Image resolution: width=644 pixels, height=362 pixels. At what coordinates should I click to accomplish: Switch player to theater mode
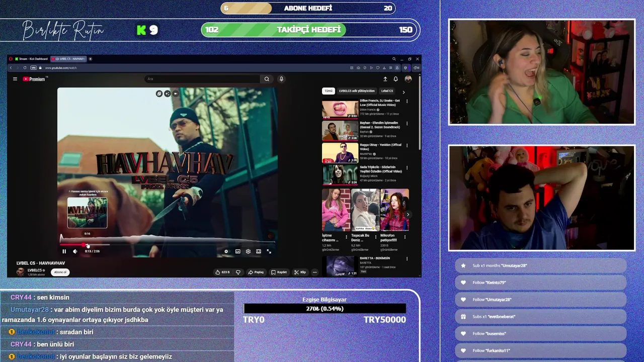(259, 251)
